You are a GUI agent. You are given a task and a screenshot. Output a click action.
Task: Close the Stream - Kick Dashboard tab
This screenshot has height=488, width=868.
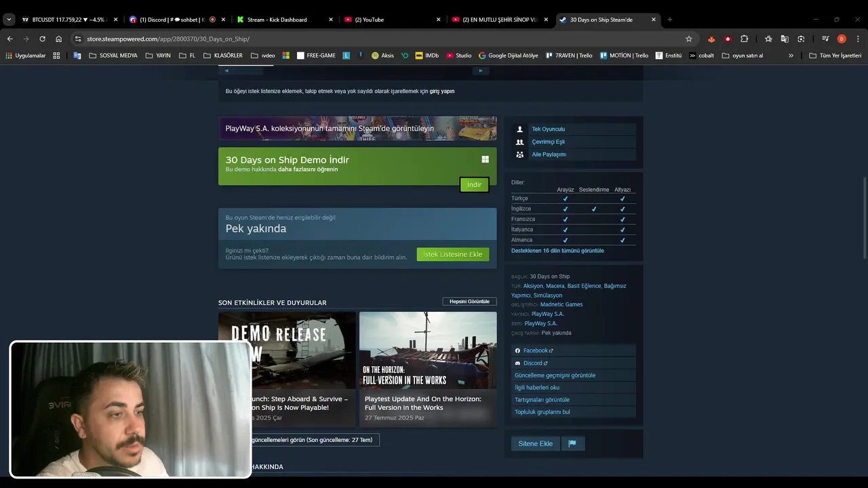pos(331,19)
